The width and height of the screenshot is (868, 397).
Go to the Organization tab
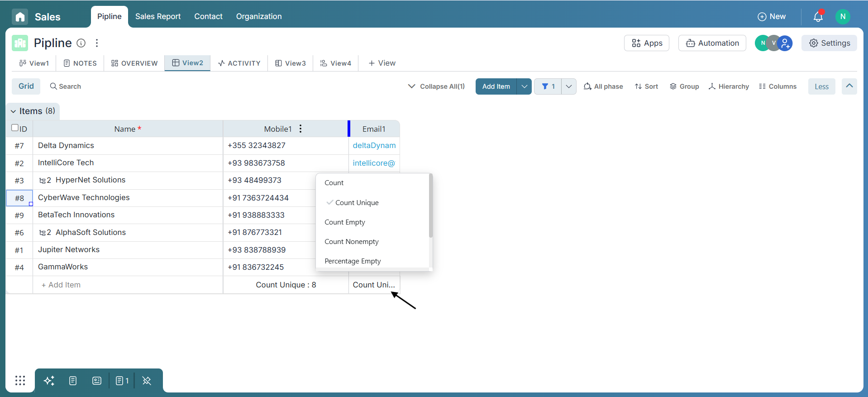point(259,17)
